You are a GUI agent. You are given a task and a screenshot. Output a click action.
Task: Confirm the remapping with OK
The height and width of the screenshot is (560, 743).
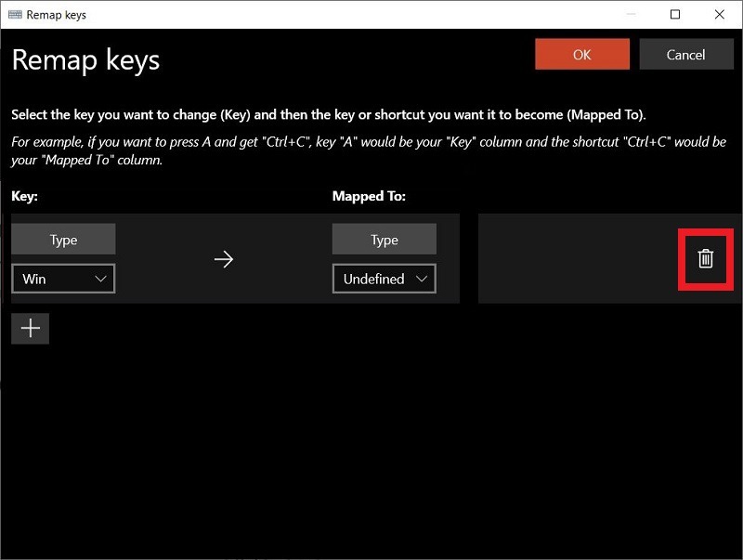pos(582,54)
